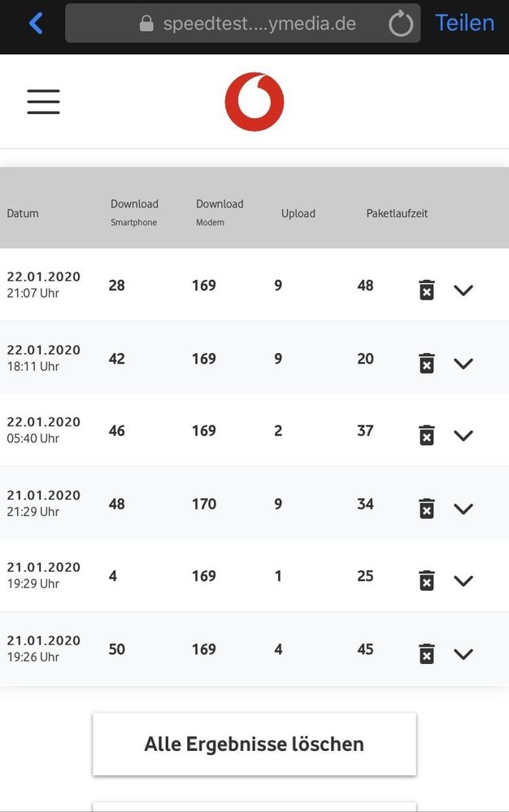Tap the 'Teilen' link
This screenshot has width=509, height=812.
click(464, 23)
